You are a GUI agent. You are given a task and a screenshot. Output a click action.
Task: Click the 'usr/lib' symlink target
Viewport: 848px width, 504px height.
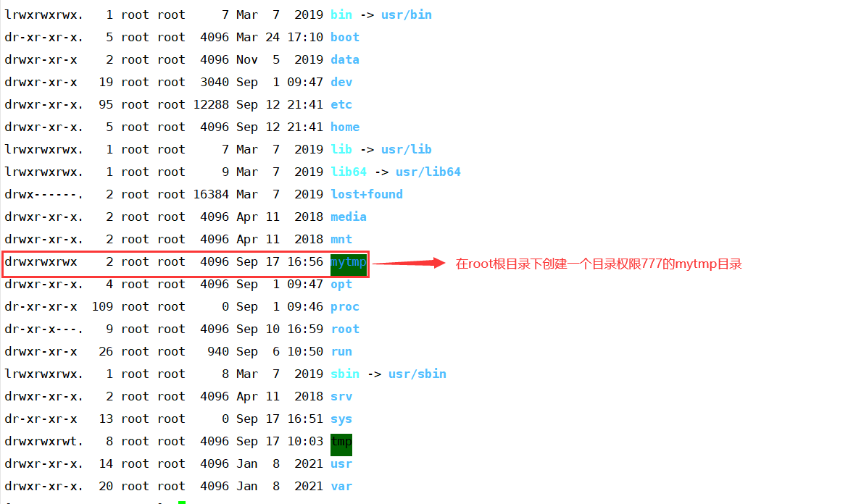pos(406,149)
